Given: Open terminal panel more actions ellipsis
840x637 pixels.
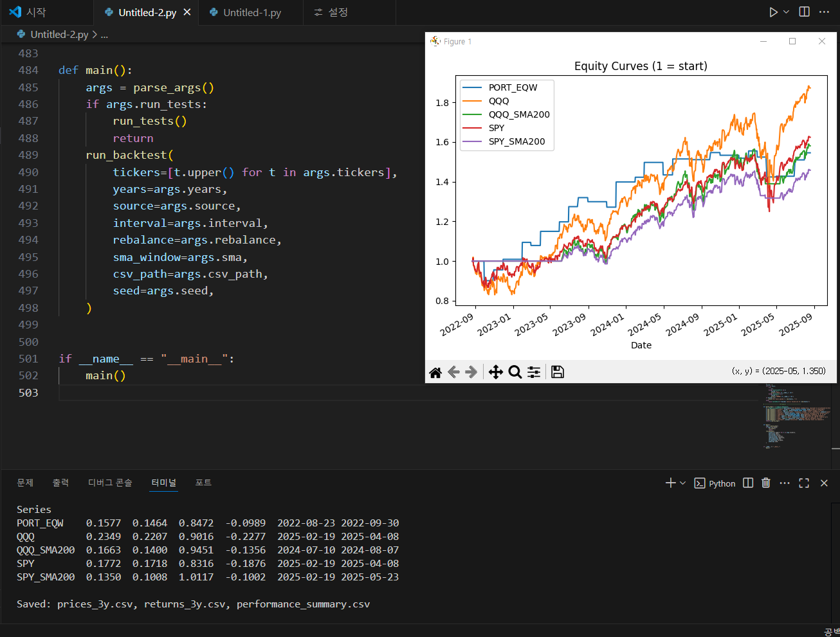Looking at the screenshot, I should 785,483.
